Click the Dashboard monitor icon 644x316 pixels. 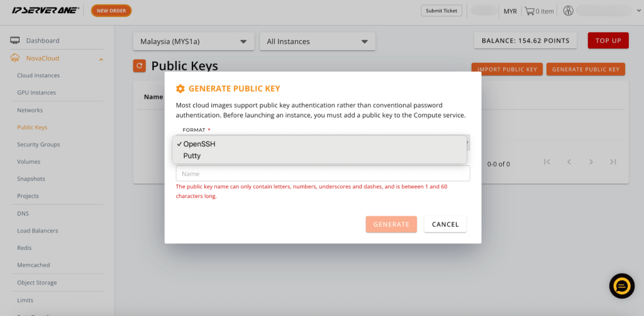(x=15, y=41)
